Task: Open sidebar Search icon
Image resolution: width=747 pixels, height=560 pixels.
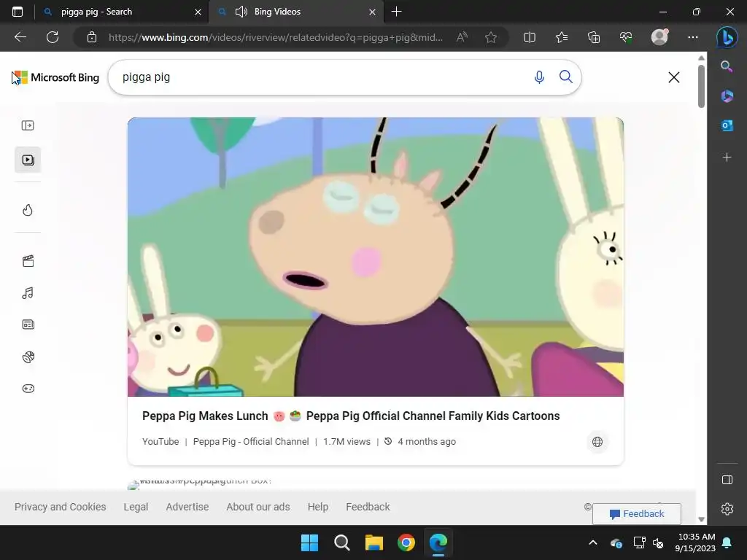Action: pos(727,66)
